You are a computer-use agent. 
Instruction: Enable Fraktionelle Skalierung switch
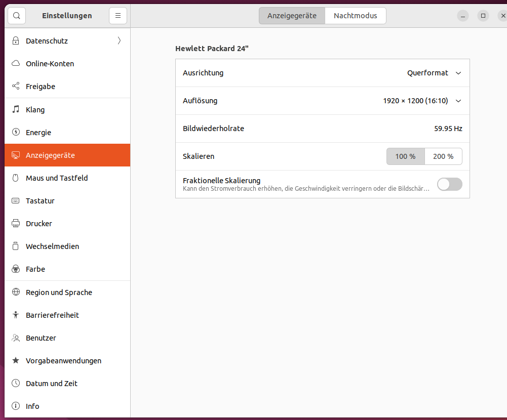pos(449,184)
